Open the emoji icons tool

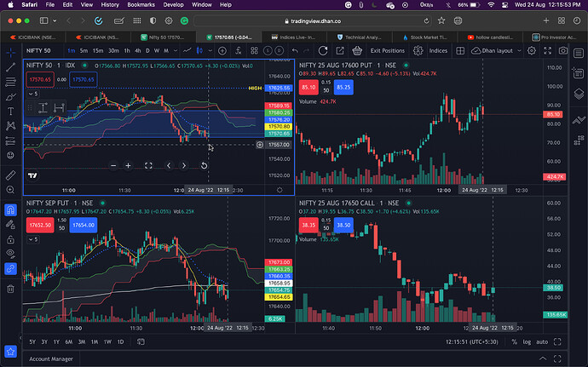coord(10,155)
